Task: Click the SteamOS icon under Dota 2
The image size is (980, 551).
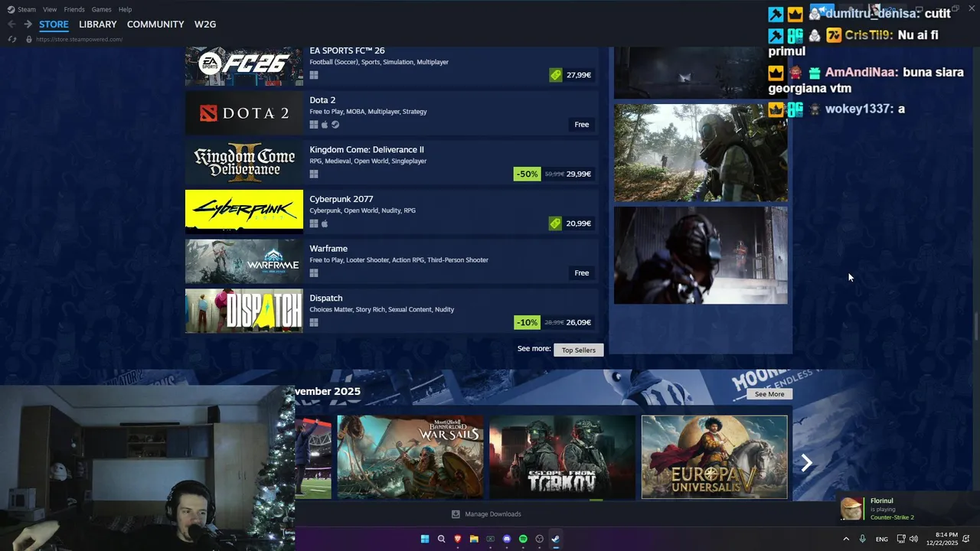Action: tap(335, 125)
